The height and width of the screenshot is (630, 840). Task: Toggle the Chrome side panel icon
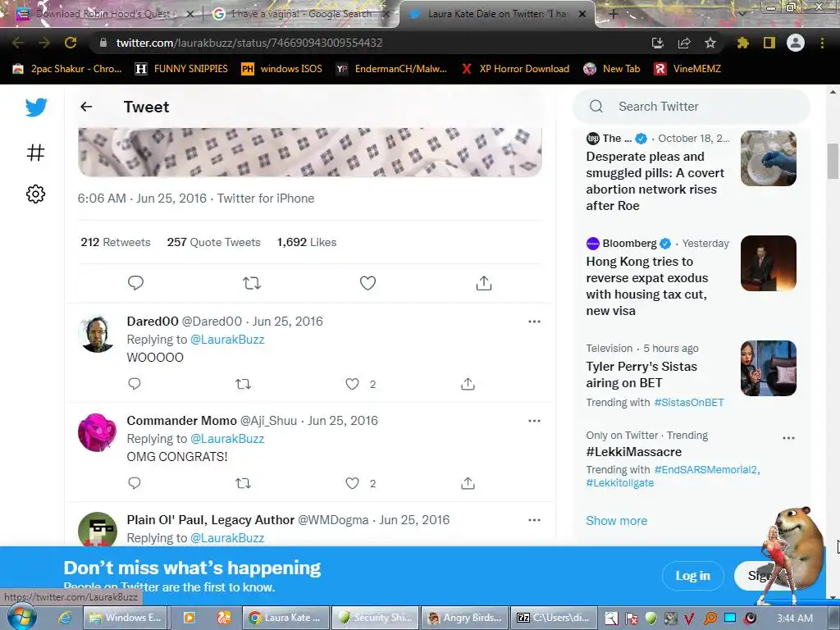point(769,43)
